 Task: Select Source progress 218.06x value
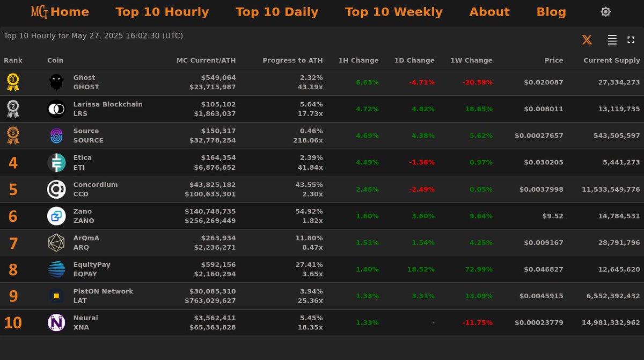[x=308, y=140]
